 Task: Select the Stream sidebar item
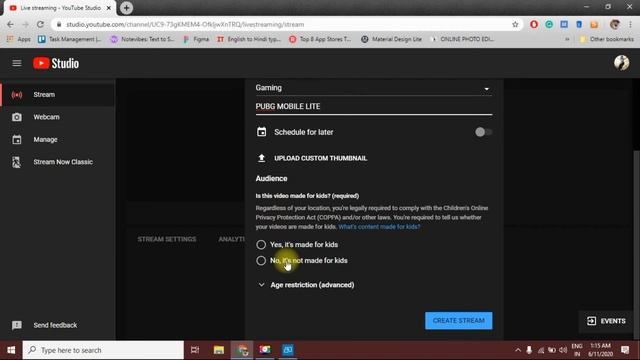point(58,95)
